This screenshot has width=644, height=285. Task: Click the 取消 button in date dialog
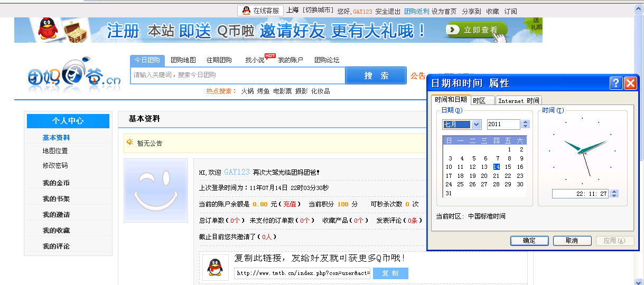[x=572, y=241]
